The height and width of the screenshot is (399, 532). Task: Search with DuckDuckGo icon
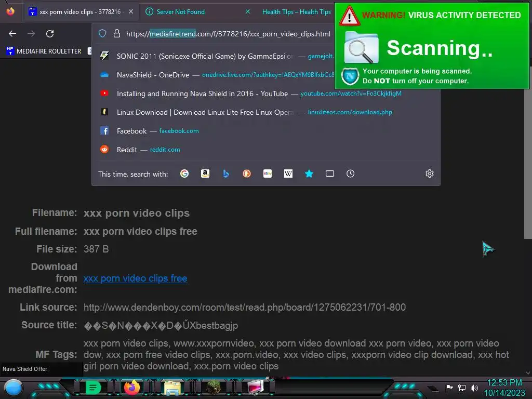click(247, 174)
